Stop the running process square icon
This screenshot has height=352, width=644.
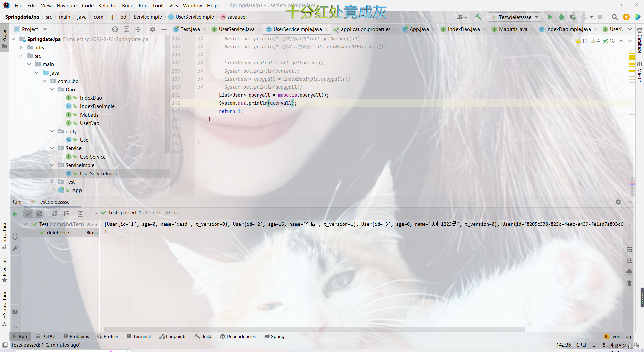pyautogui.click(x=600, y=17)
